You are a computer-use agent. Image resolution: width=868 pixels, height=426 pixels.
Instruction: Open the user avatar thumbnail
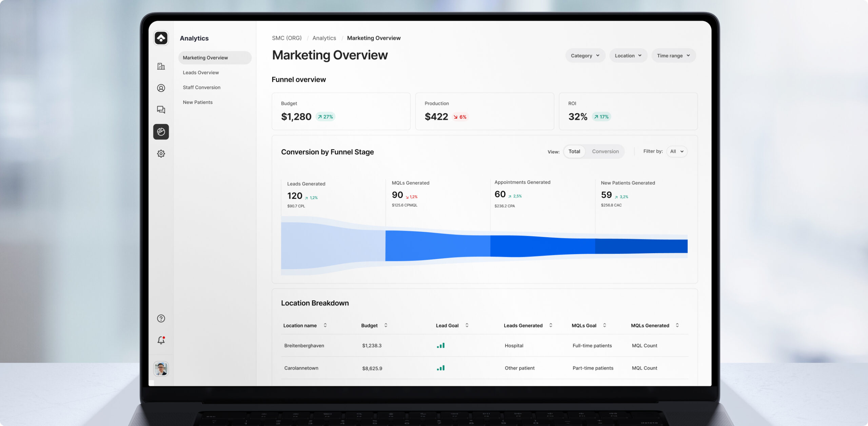pyautogui.click(x=161, y=368)
